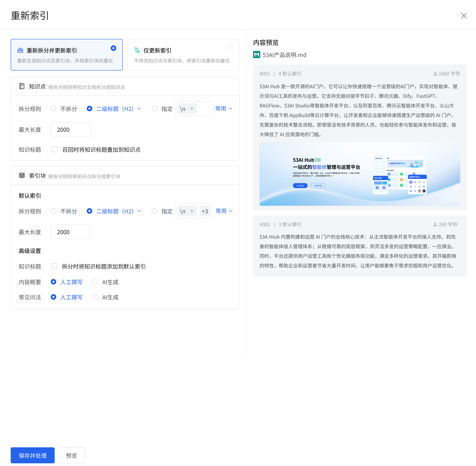Viewport: 476px width, 466px height.
Task: Click the 知识点 document icon
Action: (22, 86)
